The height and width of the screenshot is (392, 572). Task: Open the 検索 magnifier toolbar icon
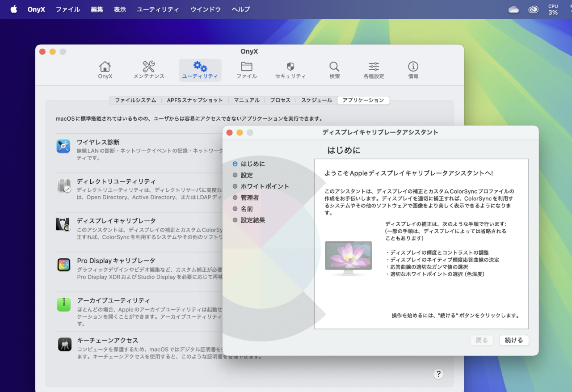(334, 70)
